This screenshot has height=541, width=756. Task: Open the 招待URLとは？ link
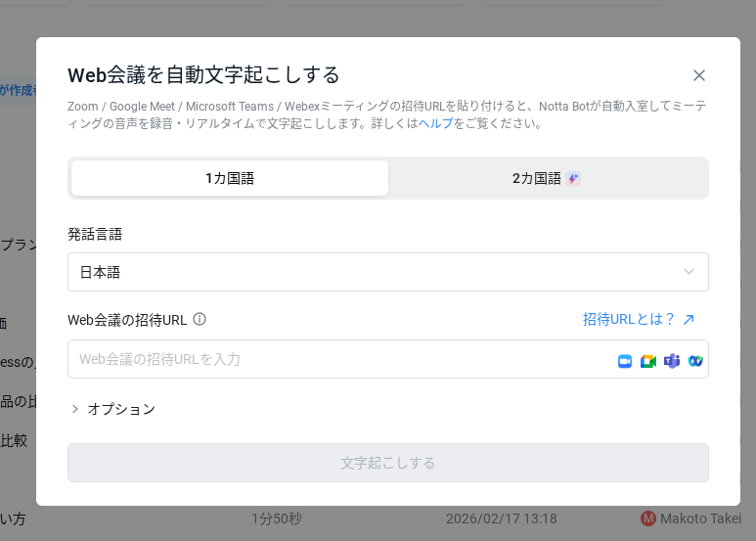click(629, 320)
